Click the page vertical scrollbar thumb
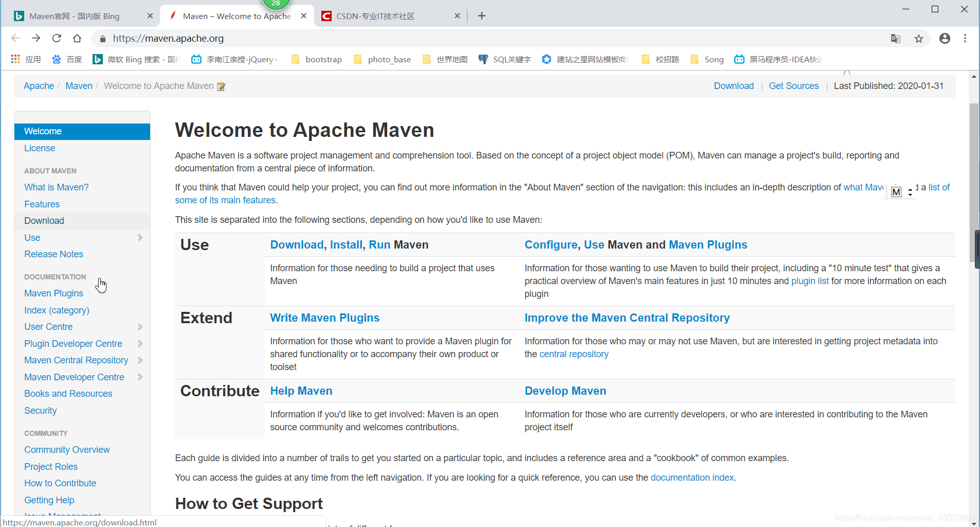The image size is (980, 527). coord(974,183)
